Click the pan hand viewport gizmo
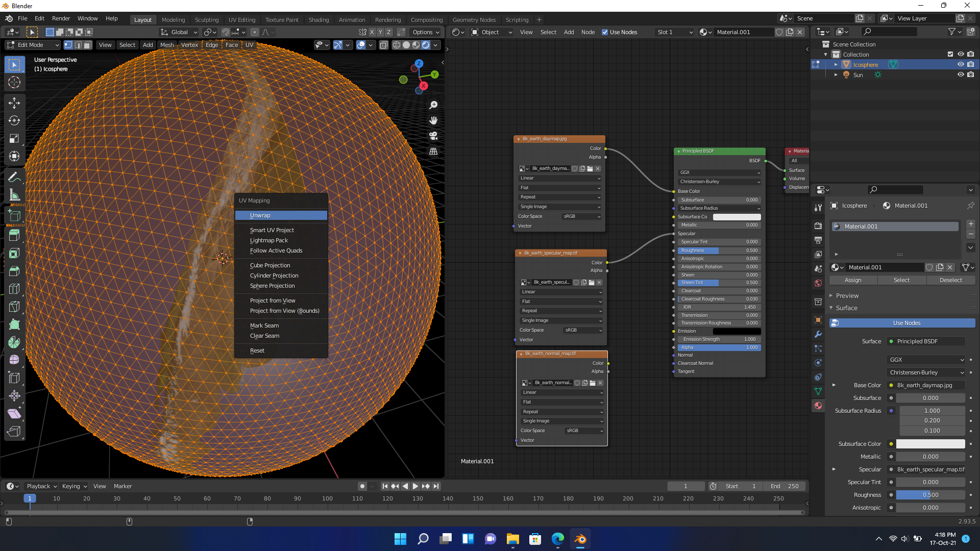Viewport: 980px width, 551px height. tap(433, 120)
